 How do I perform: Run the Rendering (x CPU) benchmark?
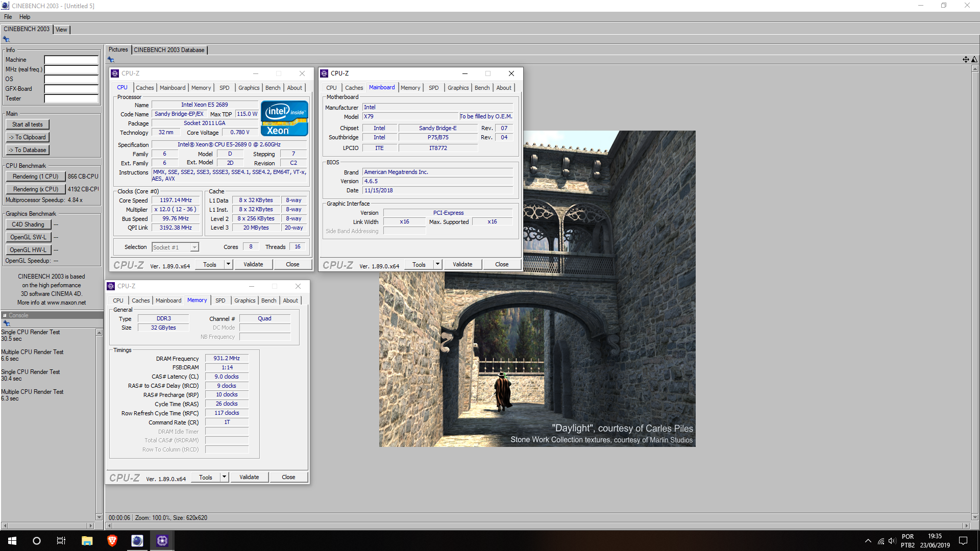tap(36, 189)
